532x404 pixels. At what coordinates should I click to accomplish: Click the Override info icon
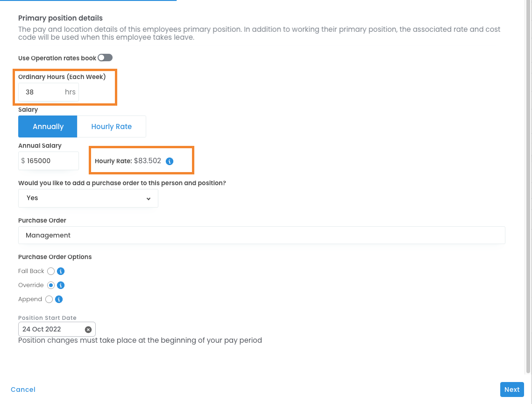click(61, 285)
